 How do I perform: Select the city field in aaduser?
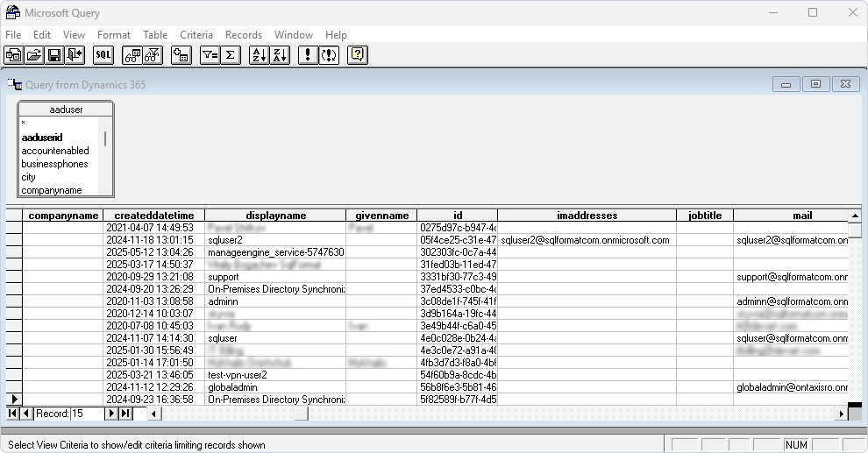pyautogui.click(x=28, y=177)
